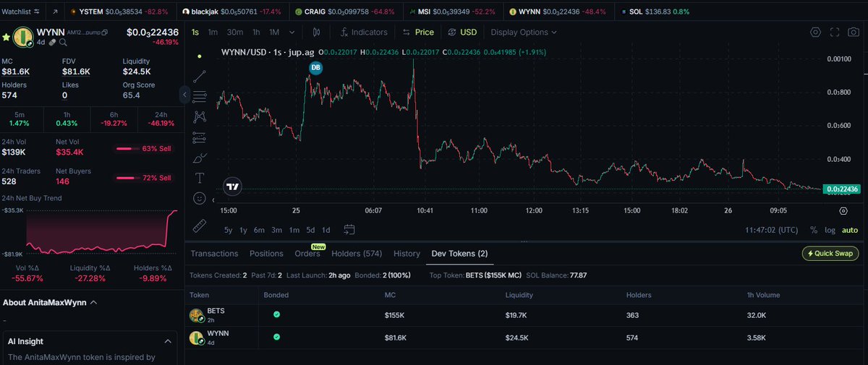Open chart settings hexagon icon
Image resolution: width=868 pixels, height=365 pixels.
(815, 32)
